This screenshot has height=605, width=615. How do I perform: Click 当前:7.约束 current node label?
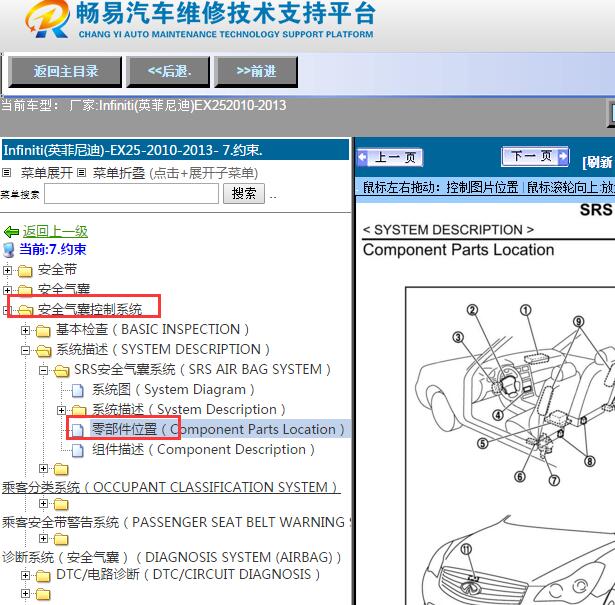[x=53, y=249]
